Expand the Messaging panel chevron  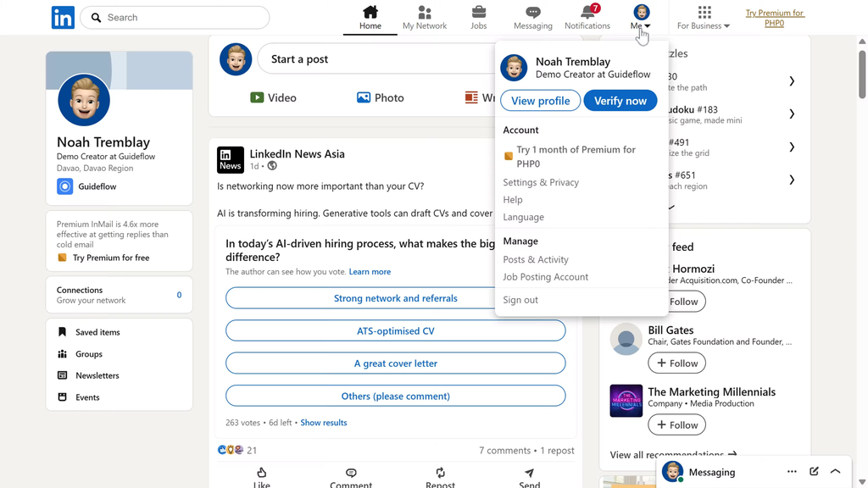836,472
